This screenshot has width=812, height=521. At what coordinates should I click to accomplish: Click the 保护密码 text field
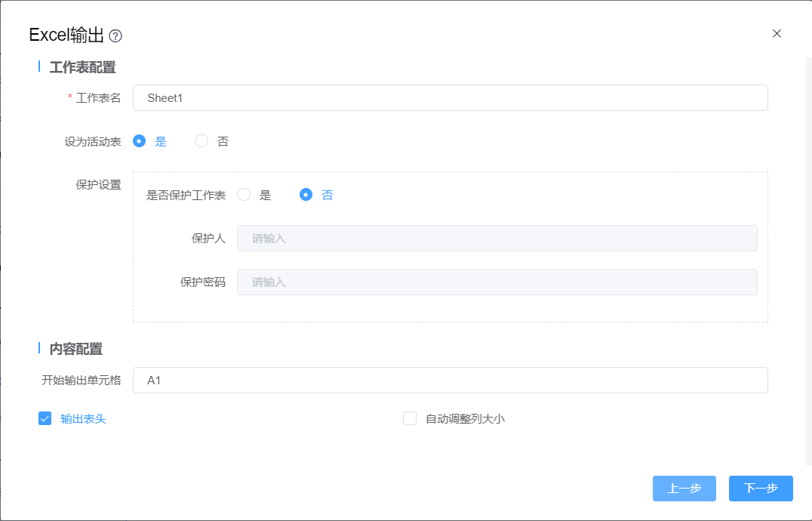click(x=497, y=282)
